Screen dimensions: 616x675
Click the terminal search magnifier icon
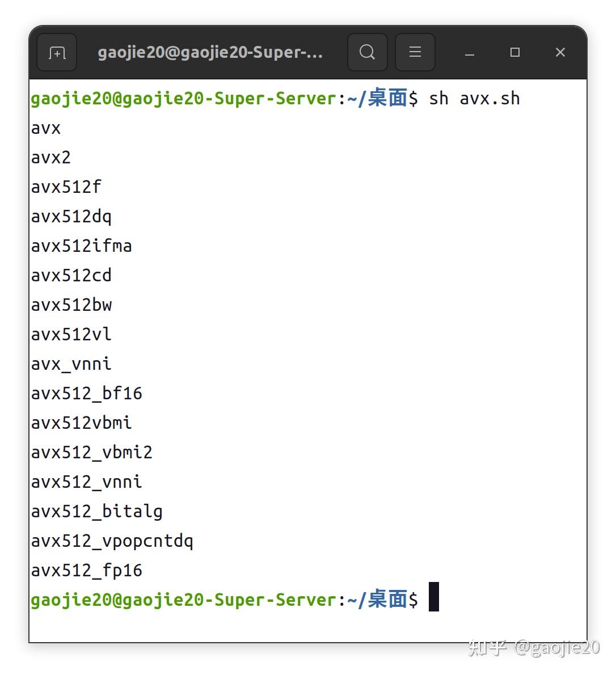367,53
